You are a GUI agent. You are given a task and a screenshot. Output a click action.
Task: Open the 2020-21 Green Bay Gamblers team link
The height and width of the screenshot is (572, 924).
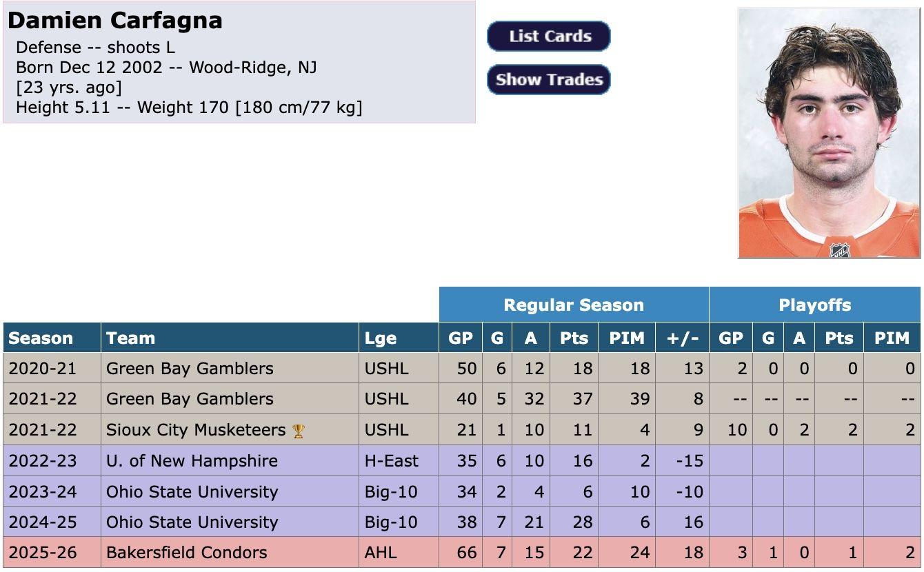tap(190, 369)
